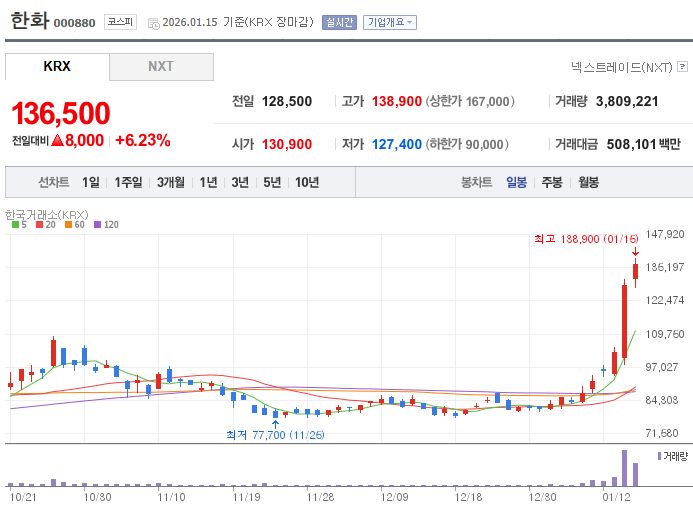Click the stock code 000880
693x508 pixels.
click(75, 23)
